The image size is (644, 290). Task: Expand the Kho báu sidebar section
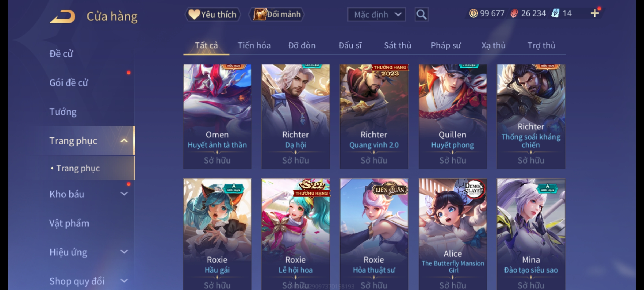coord(124,194)
